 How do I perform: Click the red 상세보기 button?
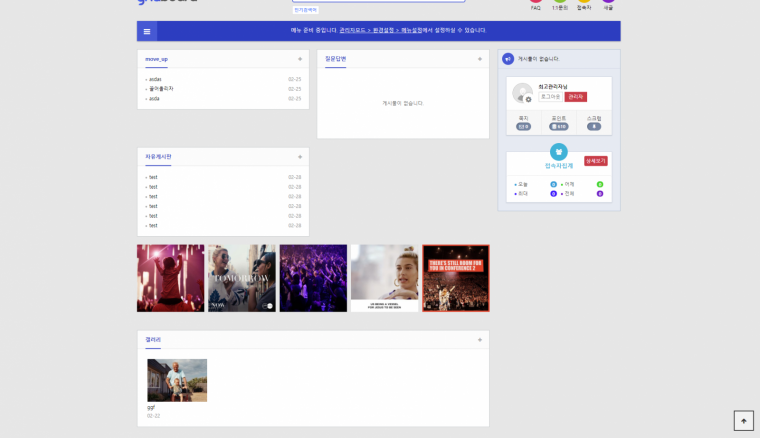(x=596, y=161)
